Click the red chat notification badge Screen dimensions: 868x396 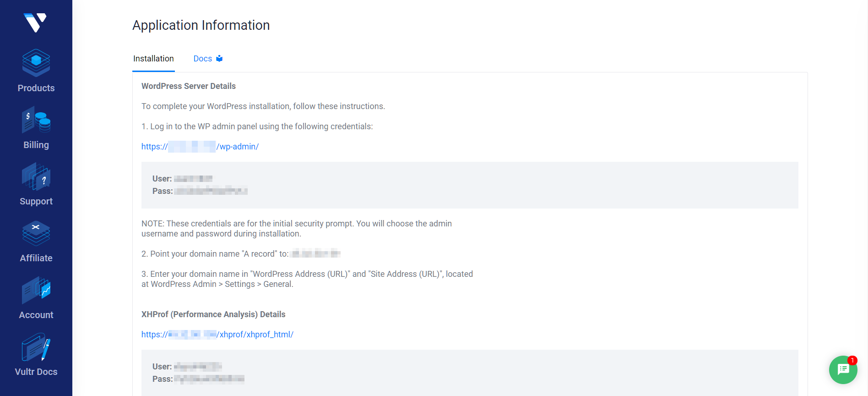(x=852, y=360)
